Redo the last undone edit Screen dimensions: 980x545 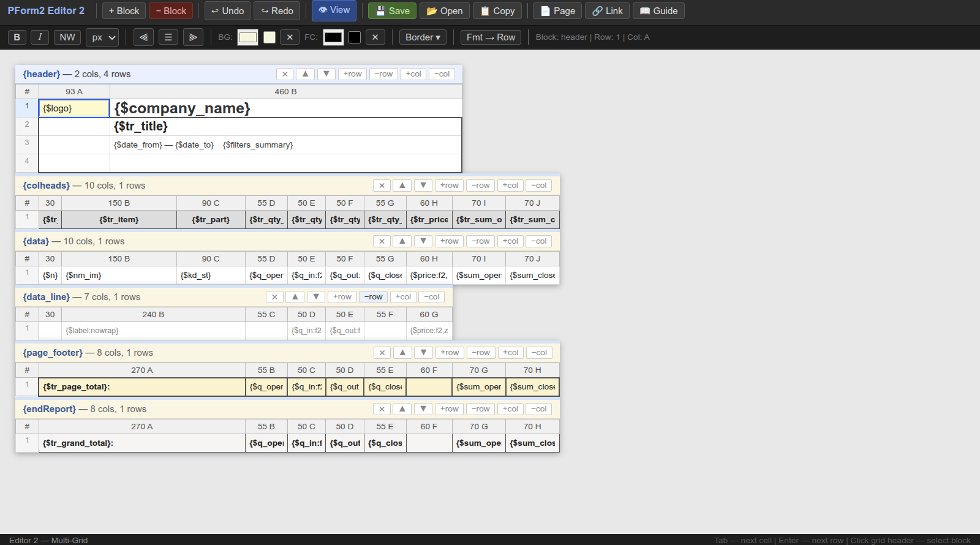pos(277,11)
